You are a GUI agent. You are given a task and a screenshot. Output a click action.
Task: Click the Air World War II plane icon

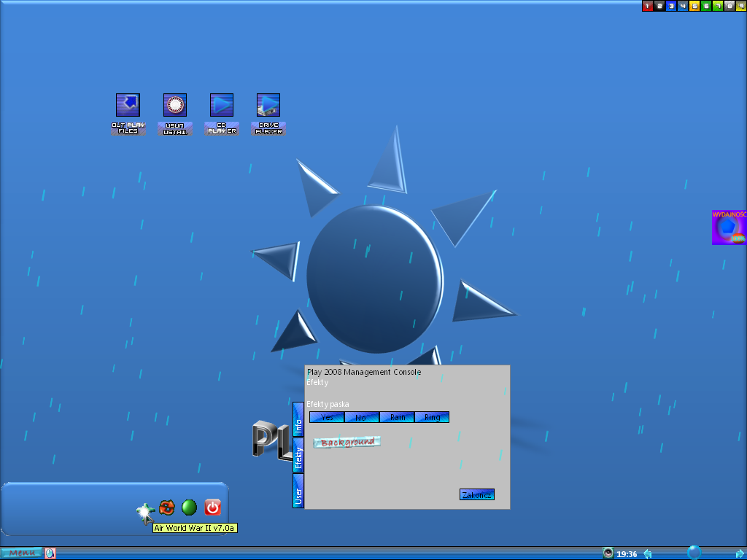[144, 510]
